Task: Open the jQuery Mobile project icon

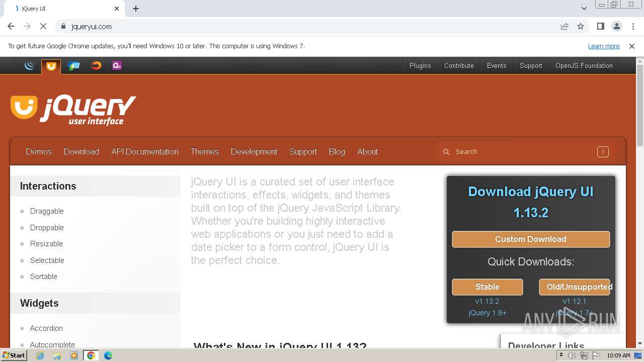Action: tap(73, 65)
